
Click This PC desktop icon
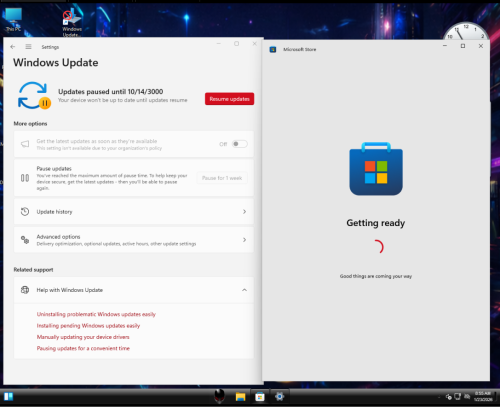click(x=13, y=20)
